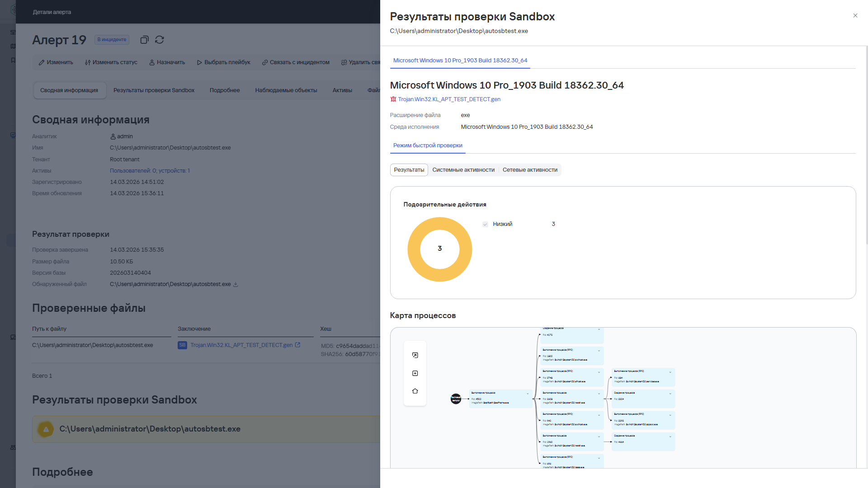Viewport: 868px width, 488px height.
Task: Click the copy icon next to Алерт 19
Action: pyautogui.click(x=144, y=40)
